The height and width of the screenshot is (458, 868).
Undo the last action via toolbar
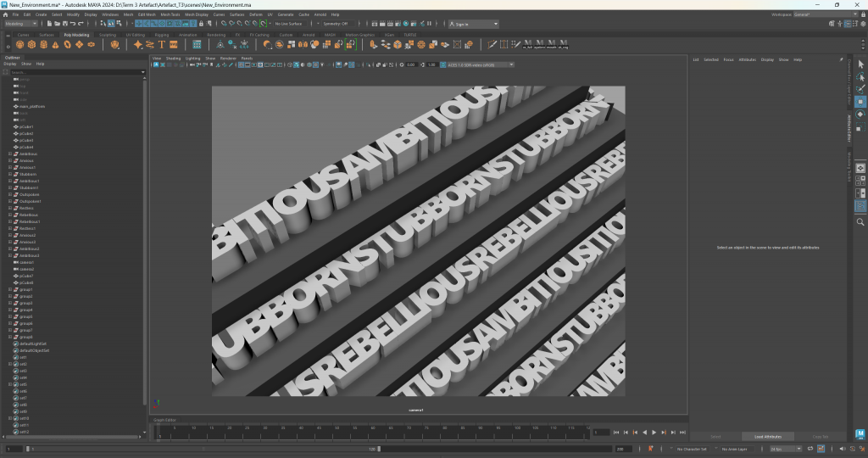tap(73, 24)
